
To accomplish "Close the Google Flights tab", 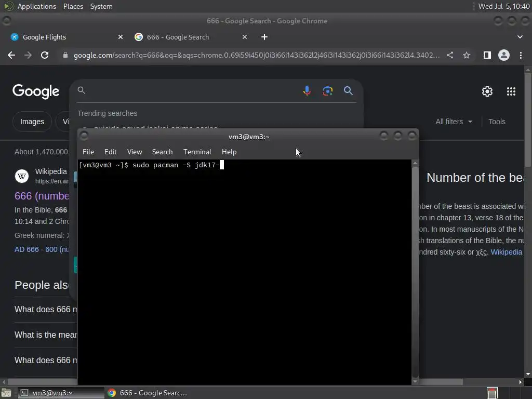I will [121, 37].
